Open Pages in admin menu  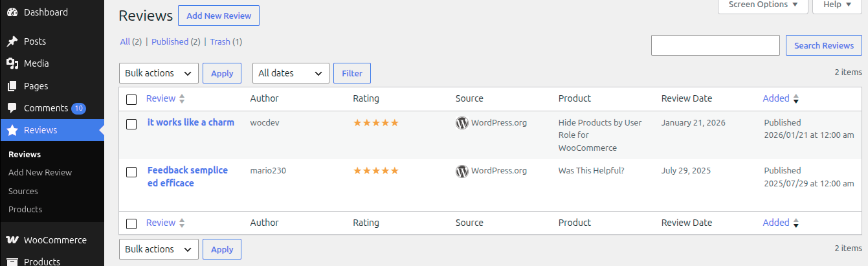click(52, 86)
